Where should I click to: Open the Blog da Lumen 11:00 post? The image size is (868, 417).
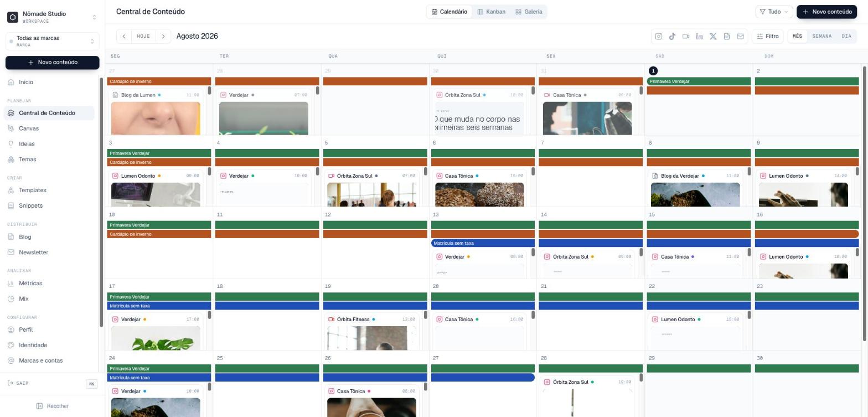(156, 111)
